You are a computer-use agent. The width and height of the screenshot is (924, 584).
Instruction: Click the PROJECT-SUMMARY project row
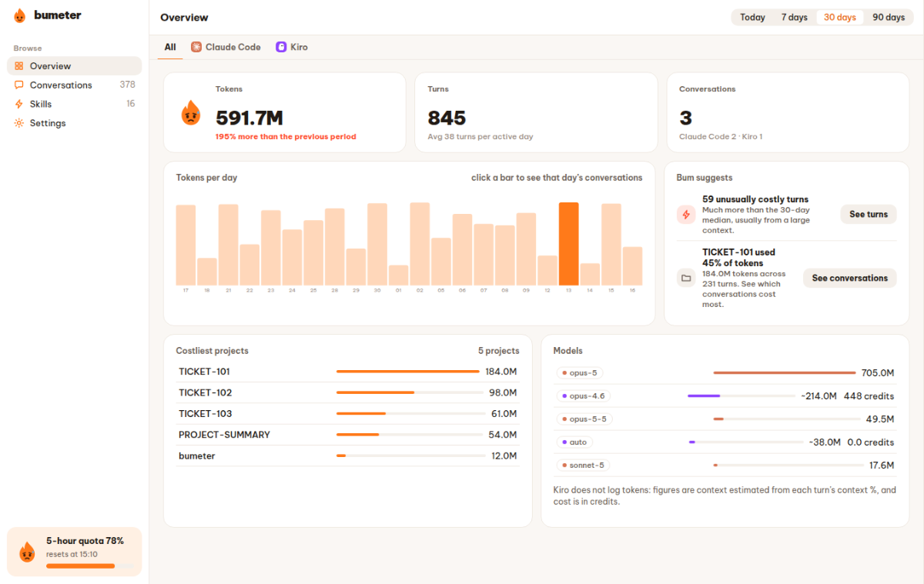pyautogui.click(x=347, y=435)
